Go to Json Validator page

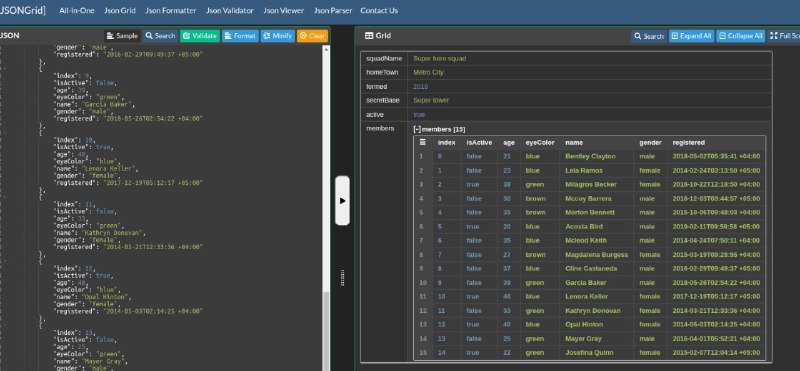tap(230, 10)
